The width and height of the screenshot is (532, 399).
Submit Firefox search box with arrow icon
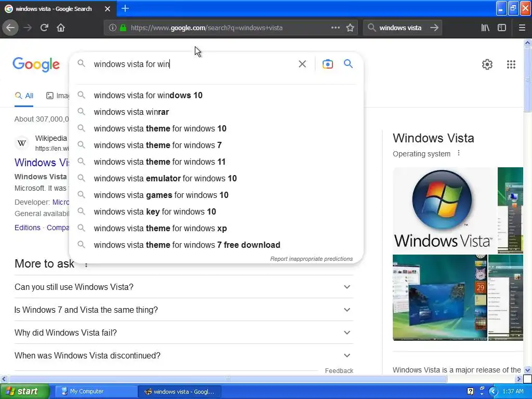(434, 28)
